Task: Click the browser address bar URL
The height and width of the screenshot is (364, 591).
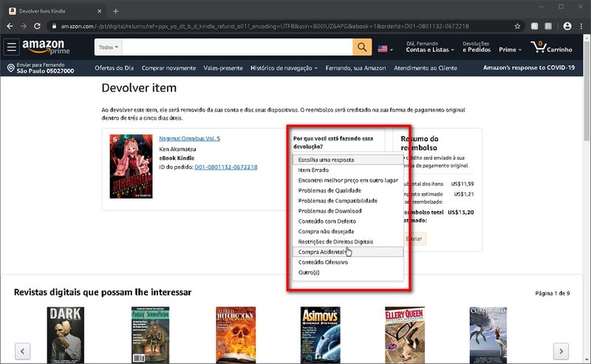Action: pyautogui.click(x=264, y=26)
